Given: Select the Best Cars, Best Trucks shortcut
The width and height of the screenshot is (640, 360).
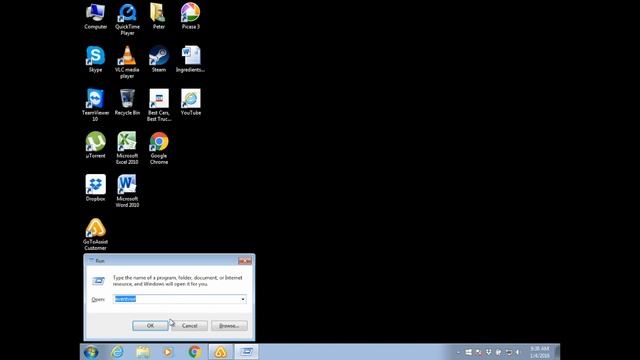Looking at the screenshot, I should (159, 105).
